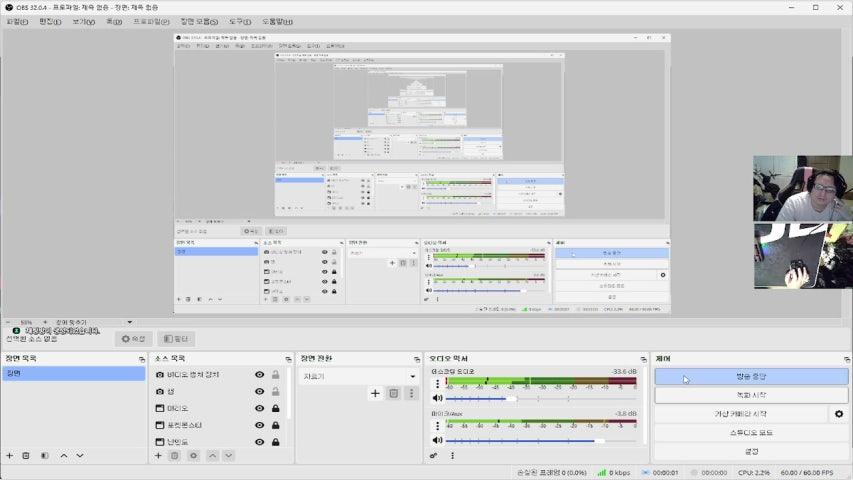
Task: Open virtual camera settings gear icon
Action: 839,414
